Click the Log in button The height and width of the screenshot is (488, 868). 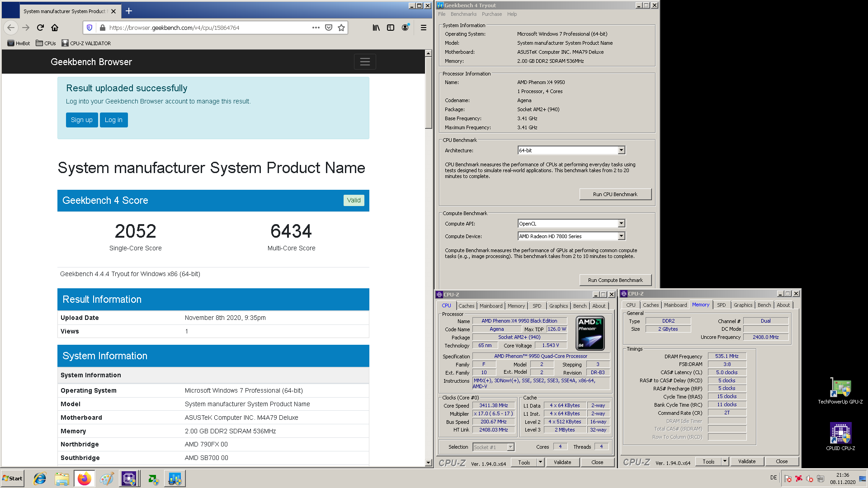(x=113, y=120)
